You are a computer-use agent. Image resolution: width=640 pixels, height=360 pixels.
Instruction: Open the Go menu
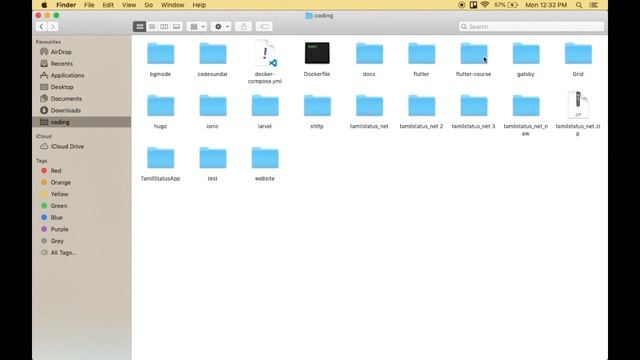(149, 5)
